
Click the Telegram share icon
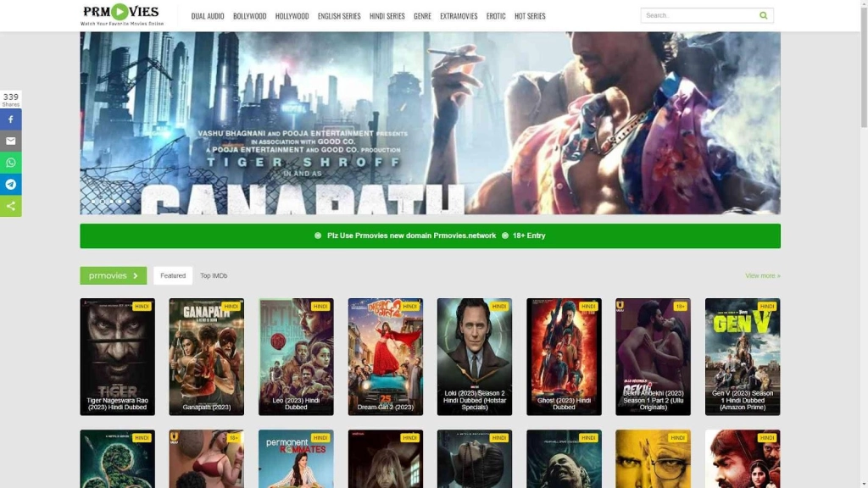pyautogui.click(x=10, y=184)
